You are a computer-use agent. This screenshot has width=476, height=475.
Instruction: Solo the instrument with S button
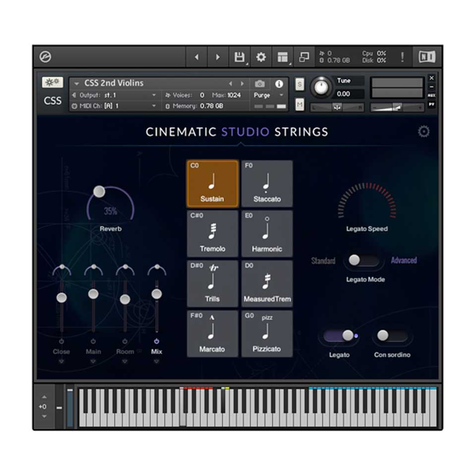pyautogui.click(x=299, y=84)
